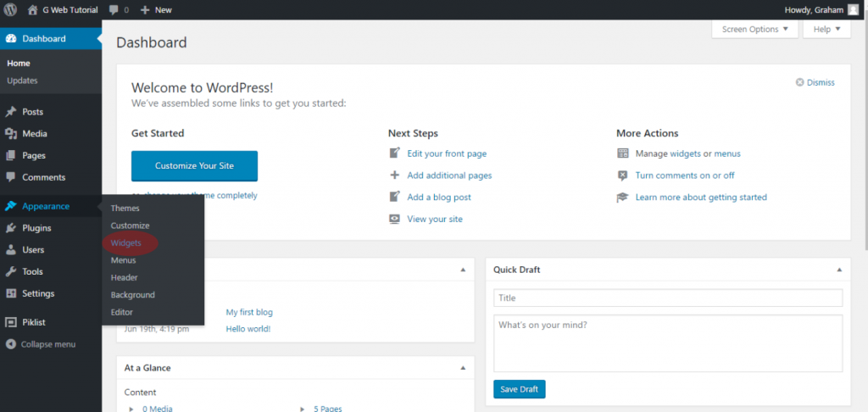Image resolution: width=868 pixels, height=412 pixels.
Task: Click the Tools wrench icon
Action: pyautogui.click(x=10, y=271)
